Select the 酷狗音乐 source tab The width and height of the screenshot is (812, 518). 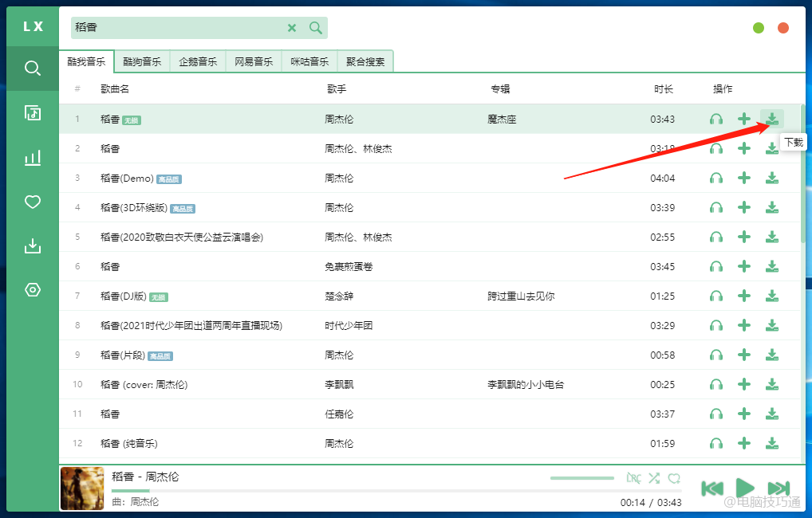point(142,61)
